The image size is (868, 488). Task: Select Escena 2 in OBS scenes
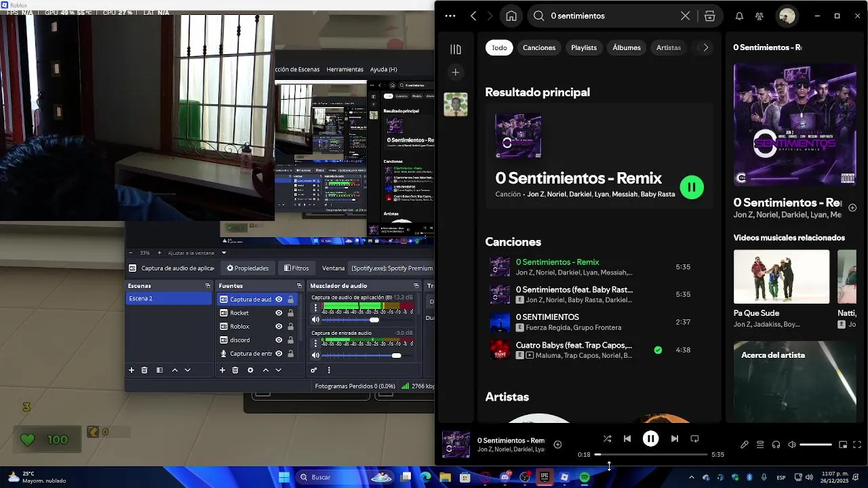point(168,298)
